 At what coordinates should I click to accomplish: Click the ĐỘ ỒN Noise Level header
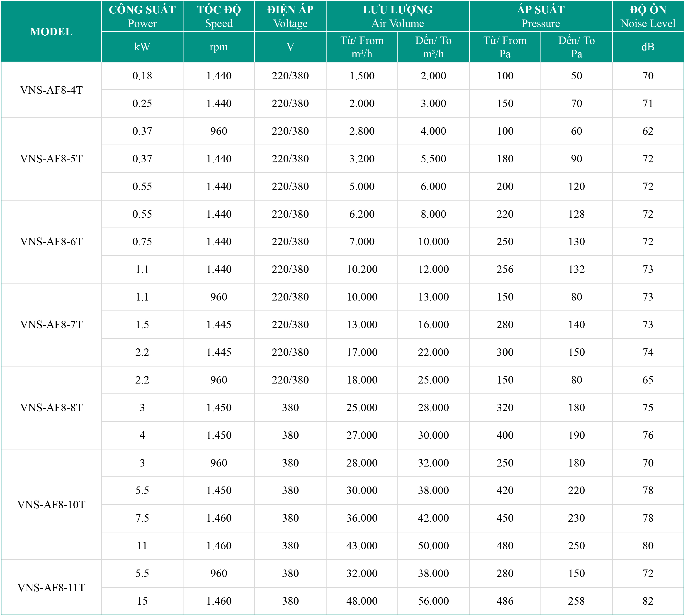(x=648, y=16)
